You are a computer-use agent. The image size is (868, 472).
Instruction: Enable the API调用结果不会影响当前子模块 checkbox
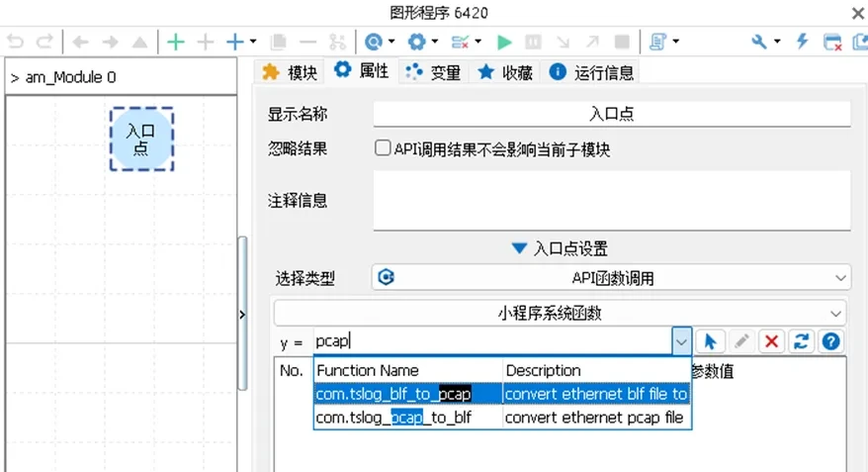pyautogui.click(x=383, y=149)
